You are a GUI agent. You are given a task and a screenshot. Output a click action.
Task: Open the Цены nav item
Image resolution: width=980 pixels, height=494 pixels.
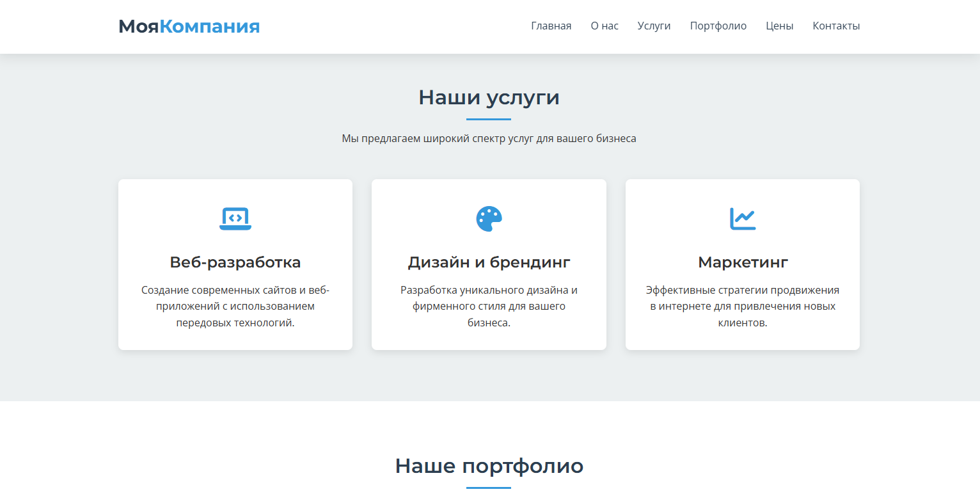(x=779, y=26)
